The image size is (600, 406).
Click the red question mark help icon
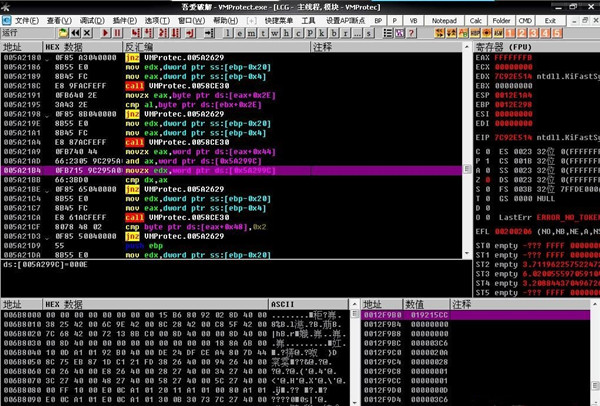(x=411, y=33)
